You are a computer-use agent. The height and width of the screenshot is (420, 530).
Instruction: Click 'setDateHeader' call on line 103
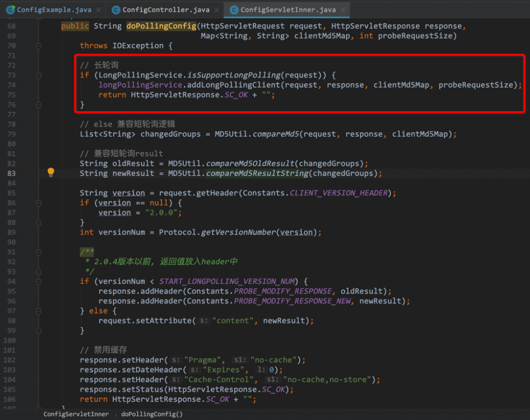152,370
